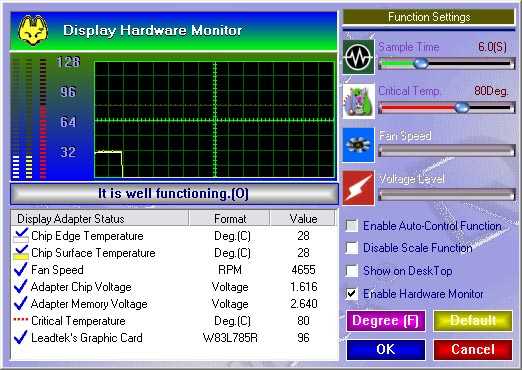This screenshot has height=370, width=522.
Task: Click the Critical Temp thermometer icon
Action: click(358, 102)
